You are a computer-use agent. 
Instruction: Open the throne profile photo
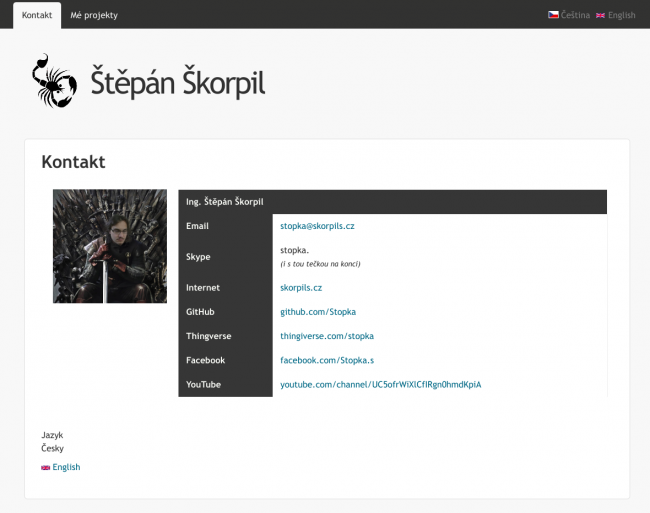(x=110, y=246)
